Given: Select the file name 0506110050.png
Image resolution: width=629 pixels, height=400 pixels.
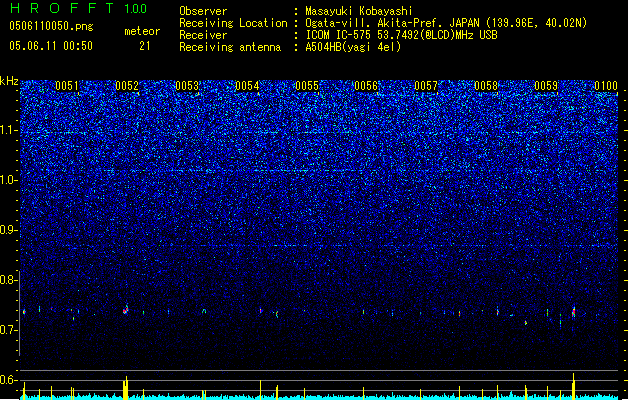Looking at the screenshot, I should 51,26.
